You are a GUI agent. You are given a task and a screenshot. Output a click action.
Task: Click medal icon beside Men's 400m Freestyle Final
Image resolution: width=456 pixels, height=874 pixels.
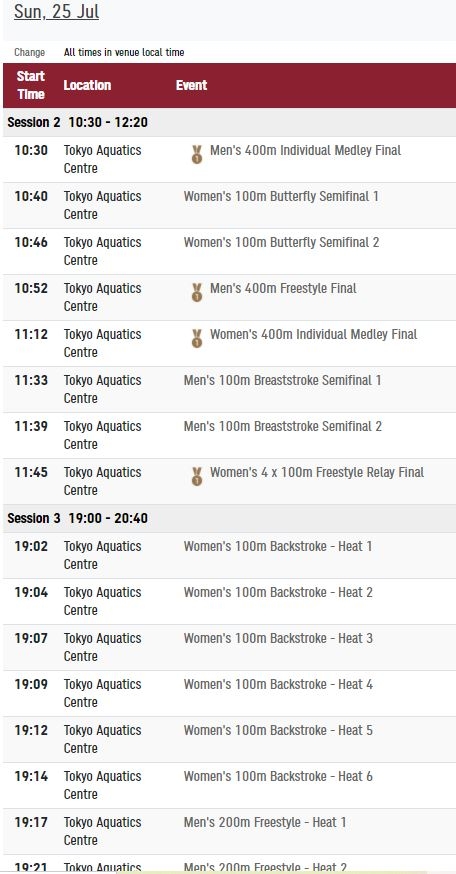pyautogui.click(x=196, y=293)
